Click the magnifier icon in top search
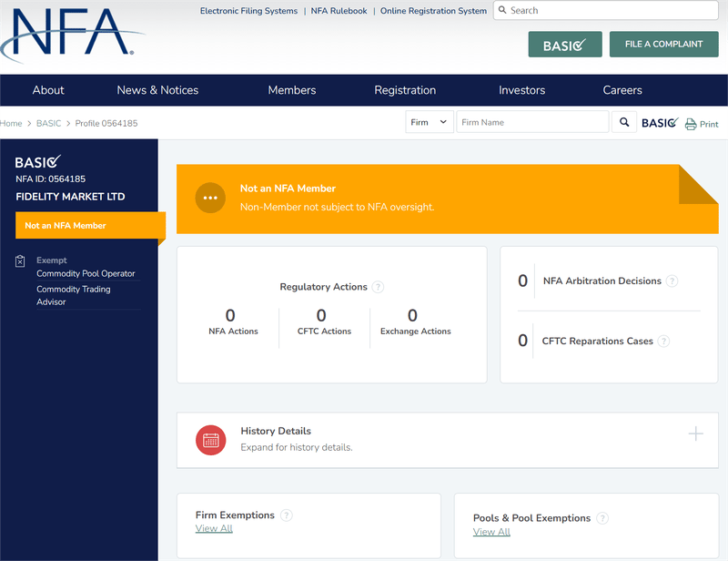 click(x=502, y=10)
